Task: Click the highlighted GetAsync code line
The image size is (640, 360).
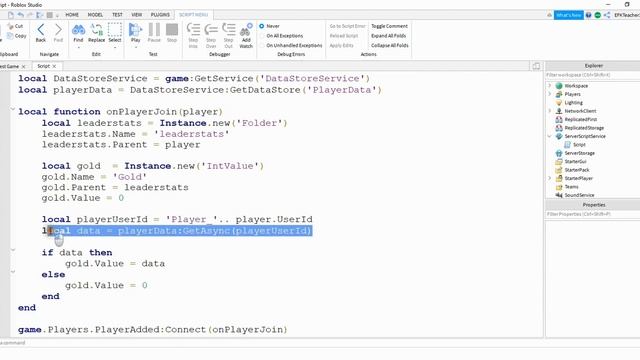Action: [x=177, y=231]
